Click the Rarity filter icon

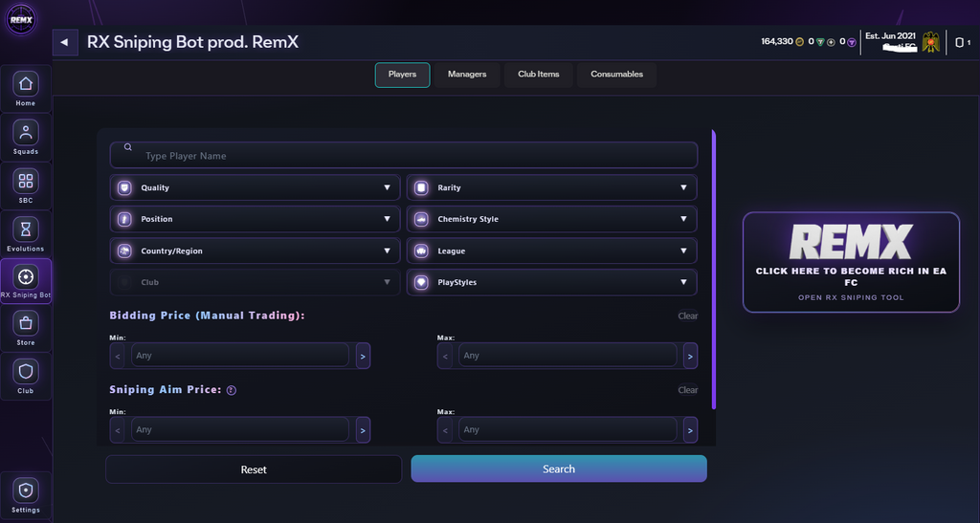click(x=421, y=187)
